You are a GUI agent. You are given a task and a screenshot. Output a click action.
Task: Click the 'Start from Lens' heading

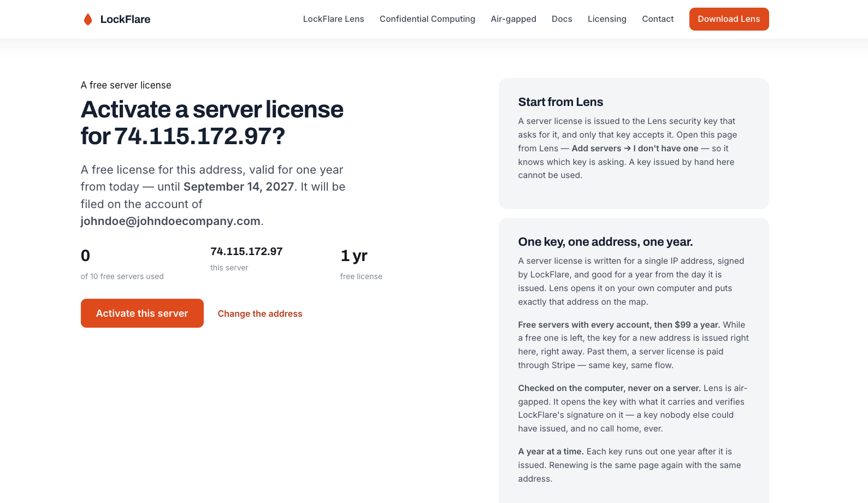[560, 102]
